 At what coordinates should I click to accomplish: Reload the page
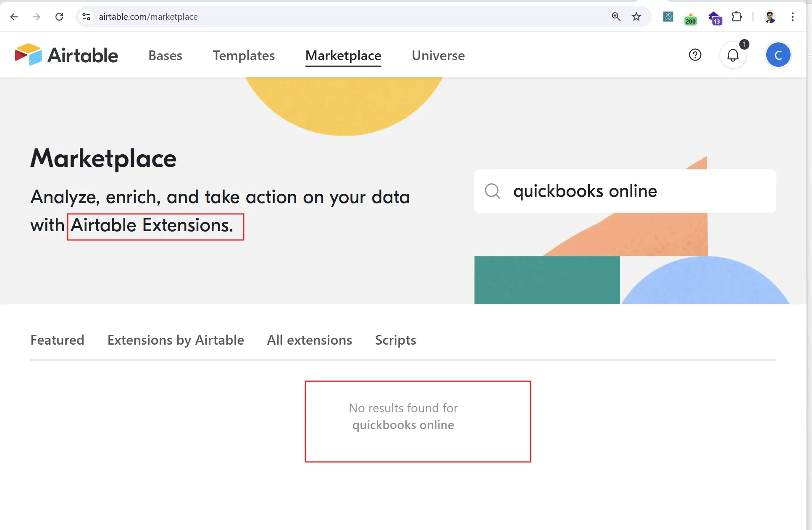[x=59, y=17]
